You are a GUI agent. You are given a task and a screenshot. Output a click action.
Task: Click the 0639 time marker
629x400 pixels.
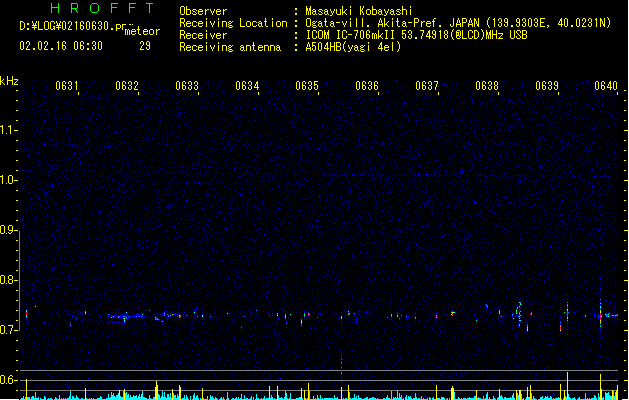coord(547,86)
